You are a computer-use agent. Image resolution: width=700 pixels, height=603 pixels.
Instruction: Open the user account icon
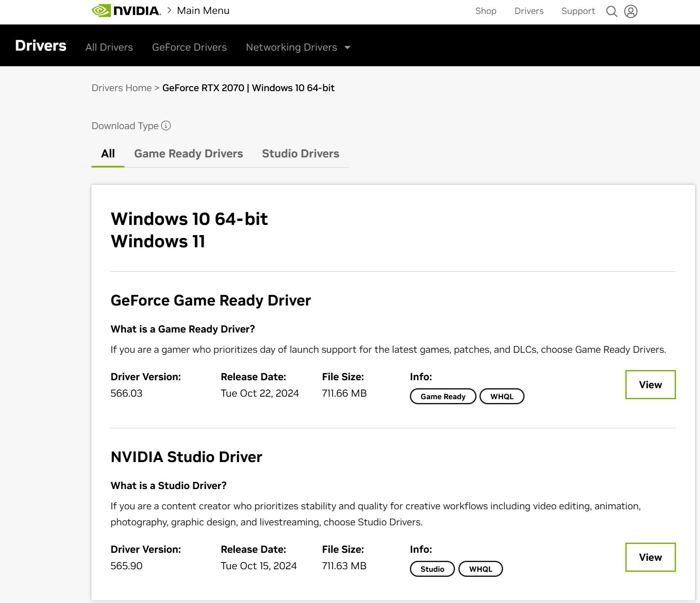point(630,11)
